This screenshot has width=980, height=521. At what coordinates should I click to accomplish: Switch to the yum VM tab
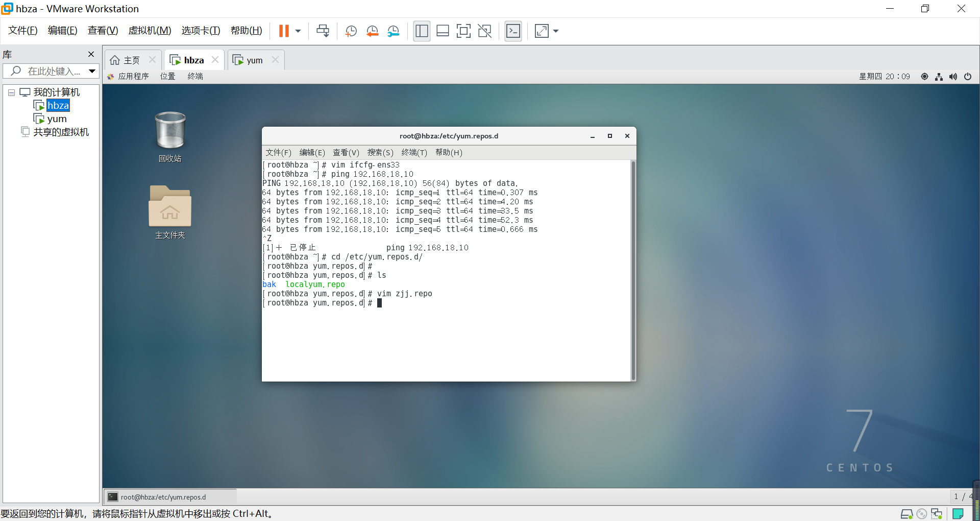[x=254, y=60]
